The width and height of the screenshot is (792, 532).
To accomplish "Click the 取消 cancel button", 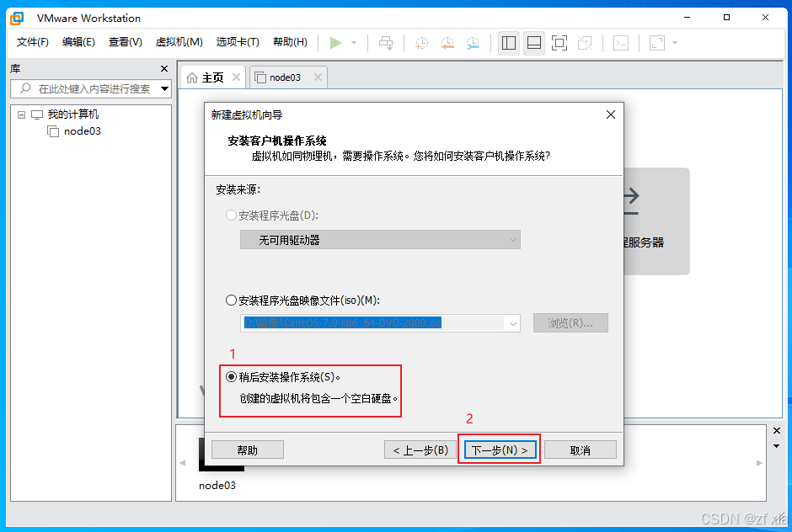I will (x=581, y=450).
